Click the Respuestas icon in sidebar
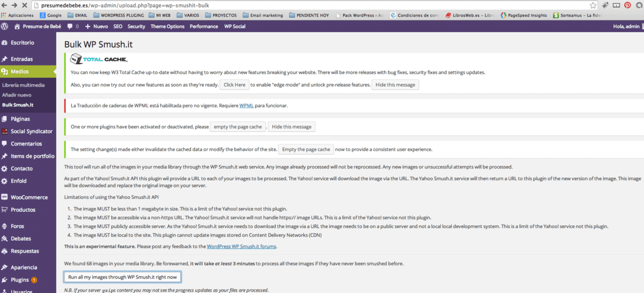The height and width of the screenshot is (293, 644). point(5,251)
